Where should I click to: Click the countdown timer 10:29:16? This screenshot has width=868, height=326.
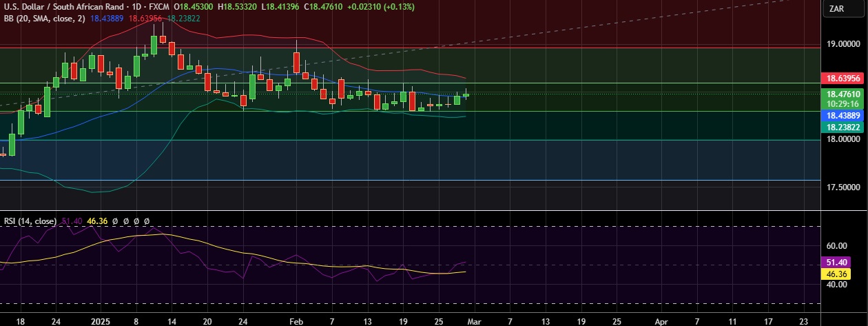843,103
